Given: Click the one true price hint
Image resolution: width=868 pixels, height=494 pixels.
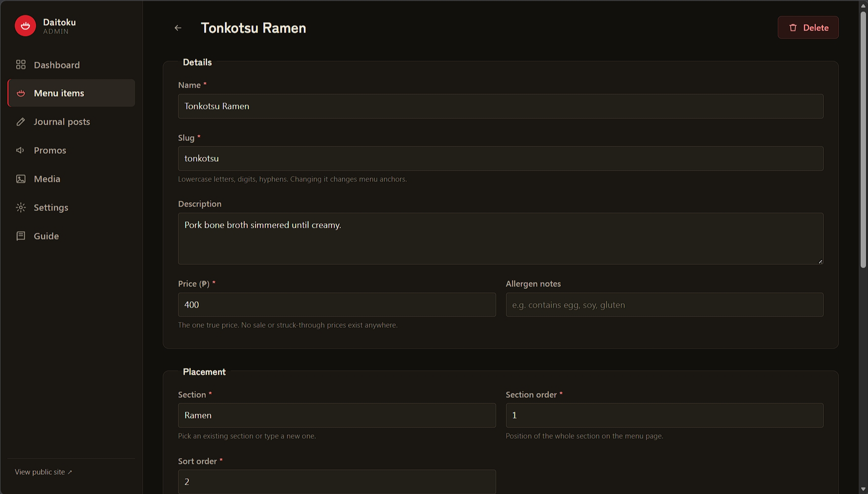Looking at the screenshot, I should (288, 325).
